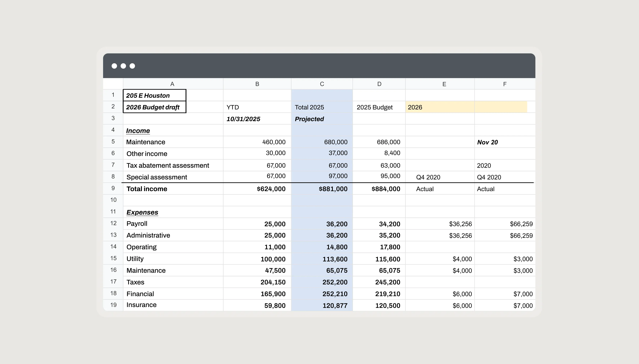Click row 9 header number
639x364 pixels.
coord(113,188)
